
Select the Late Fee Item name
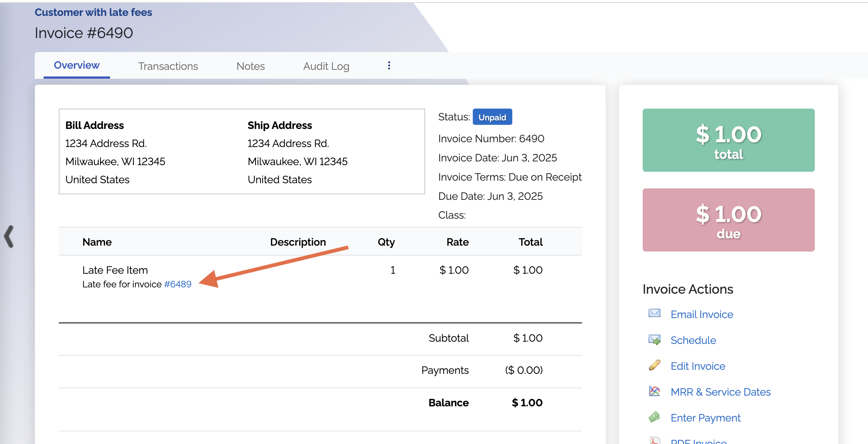[115, 270]
